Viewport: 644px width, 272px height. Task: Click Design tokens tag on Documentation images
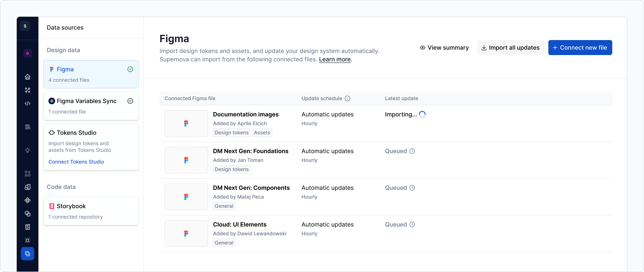pos(232,133)
